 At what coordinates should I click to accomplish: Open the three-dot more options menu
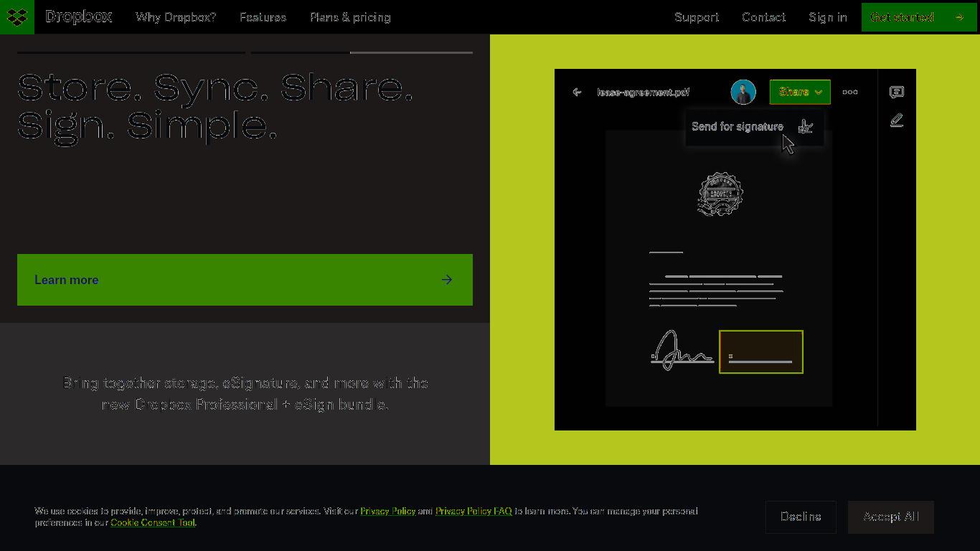tap(850, 92)
